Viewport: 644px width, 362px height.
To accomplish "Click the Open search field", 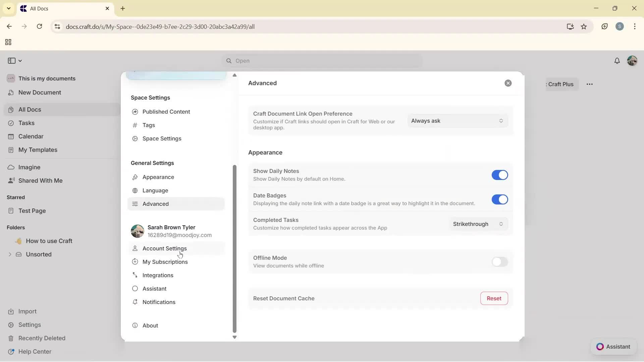I will (x=321, y=61).
